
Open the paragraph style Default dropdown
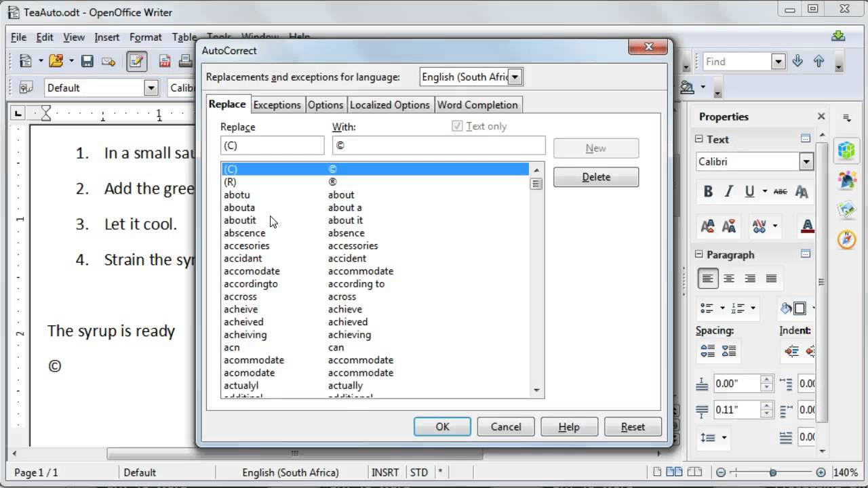click(x=151, y=87)
